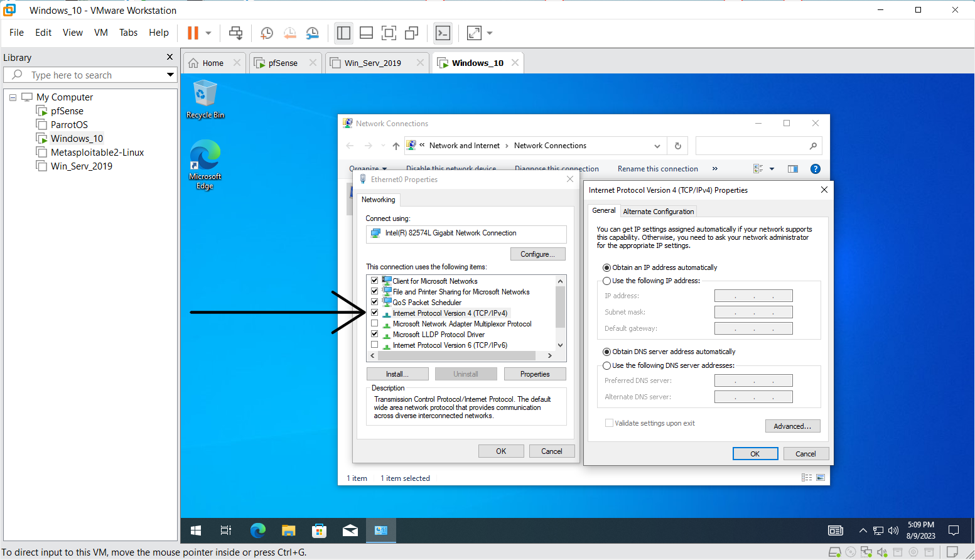Click the guest network tray icon
This screenshot has width=975, height=560.
click(x=878, y=531)
